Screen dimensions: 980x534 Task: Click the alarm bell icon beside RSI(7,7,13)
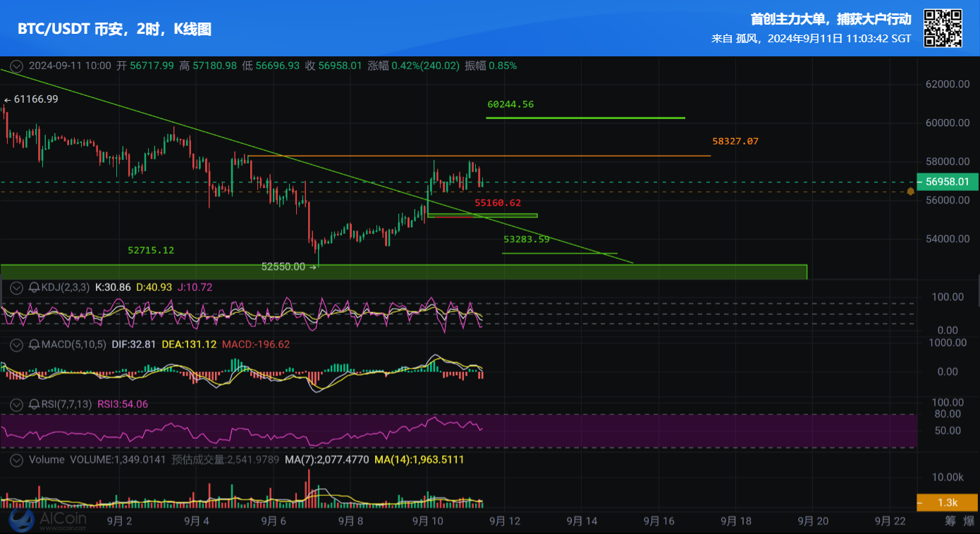(32, 404)
